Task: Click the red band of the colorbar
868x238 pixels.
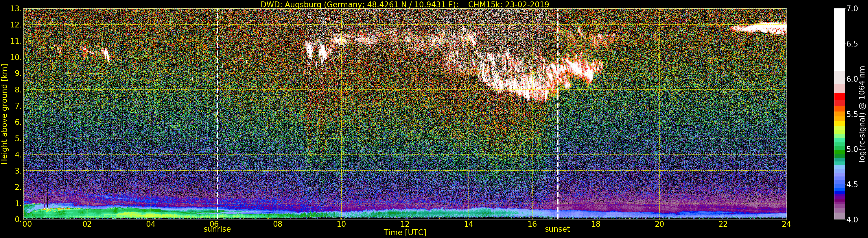Action: [839, 99]
